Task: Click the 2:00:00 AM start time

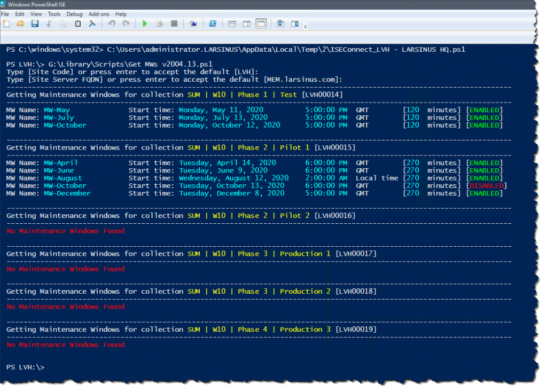Action: click(x=326, y=178)
